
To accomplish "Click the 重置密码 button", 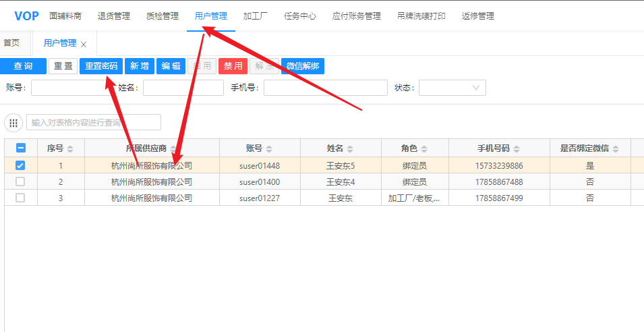I will tap(102, 66).
